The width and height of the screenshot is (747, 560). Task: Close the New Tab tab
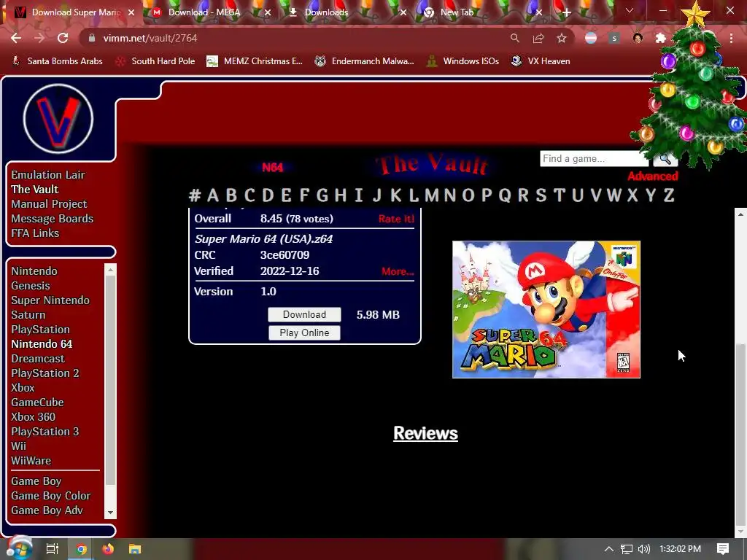[x=539, y=12]
